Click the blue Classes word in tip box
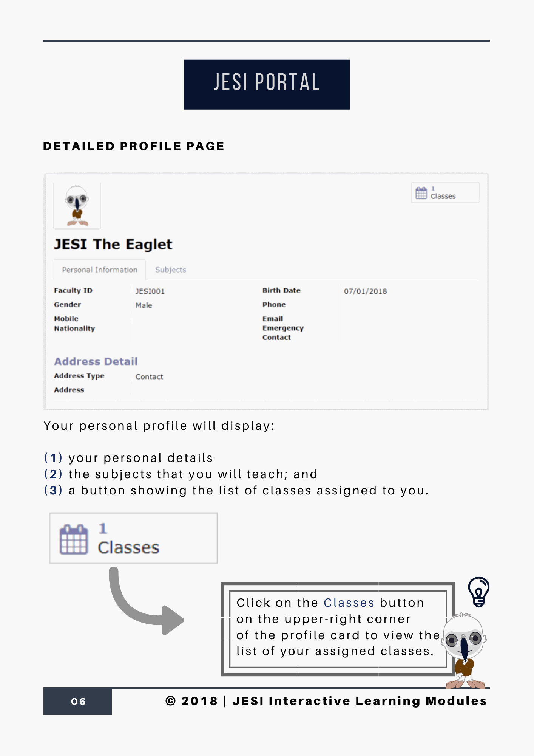The height and width of the screenshot is (756, 534). (349, 603)
